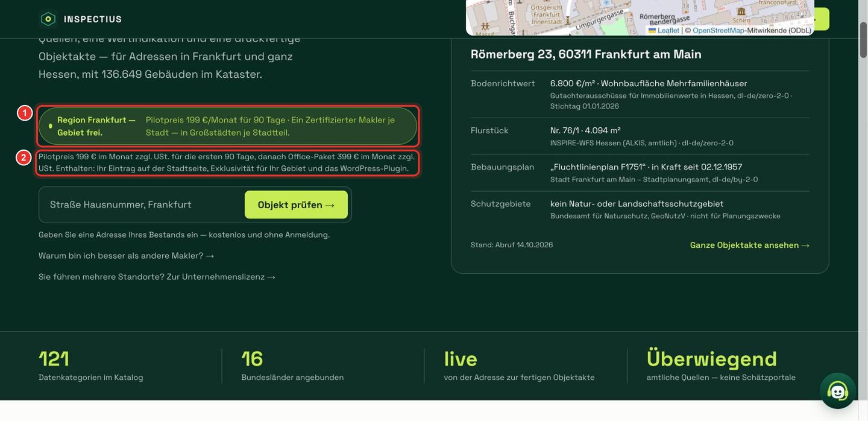Click the 'Geben Sie eine Adresse Ihres Bestands ein' hint
This screenshot has width=868, height=421.
(x=184, y=235)
